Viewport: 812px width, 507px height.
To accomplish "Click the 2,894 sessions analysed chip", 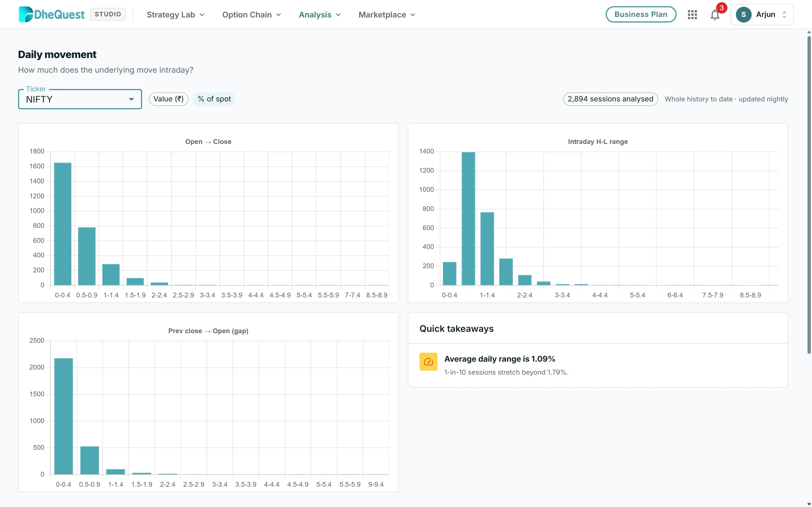I will tap(610, 99).
